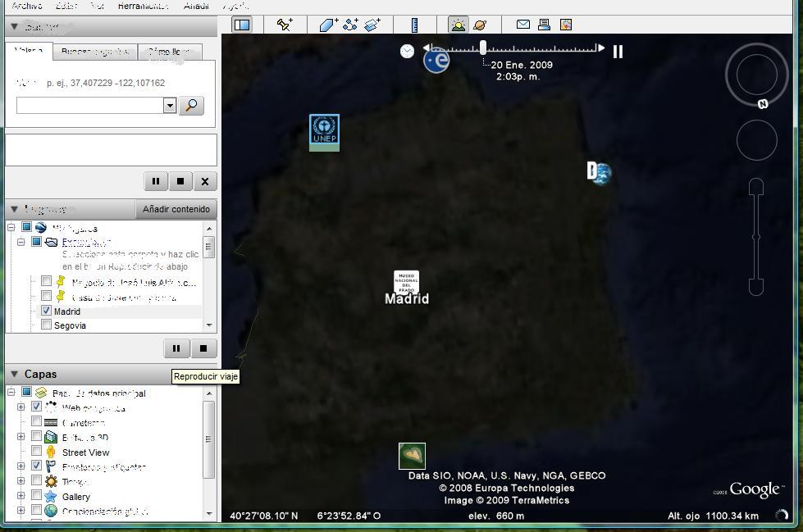Uncheck the Madrid place entry
This screenshot has width=803, height=532.
46,311
